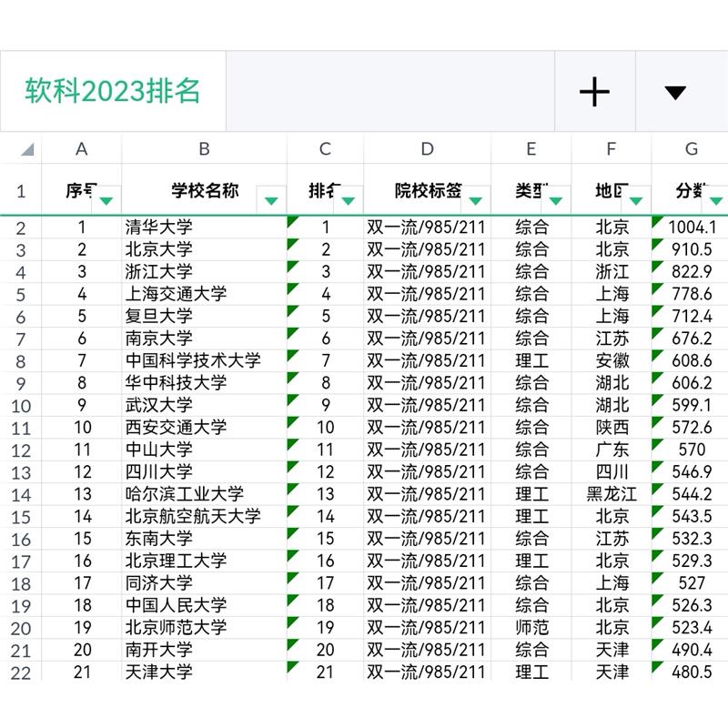This screenshot has height=728, width=728.
Task: Add a new sheet with plus icon
Action: (594, 92)
